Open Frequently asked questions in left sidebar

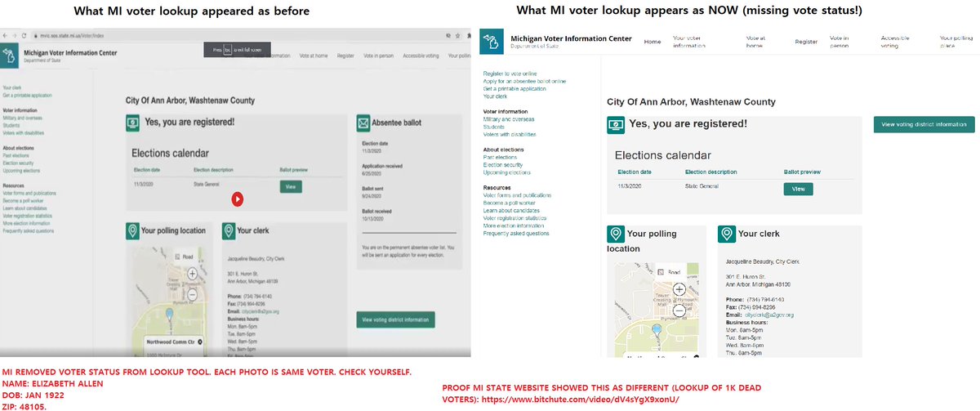[x=29, y=230]
